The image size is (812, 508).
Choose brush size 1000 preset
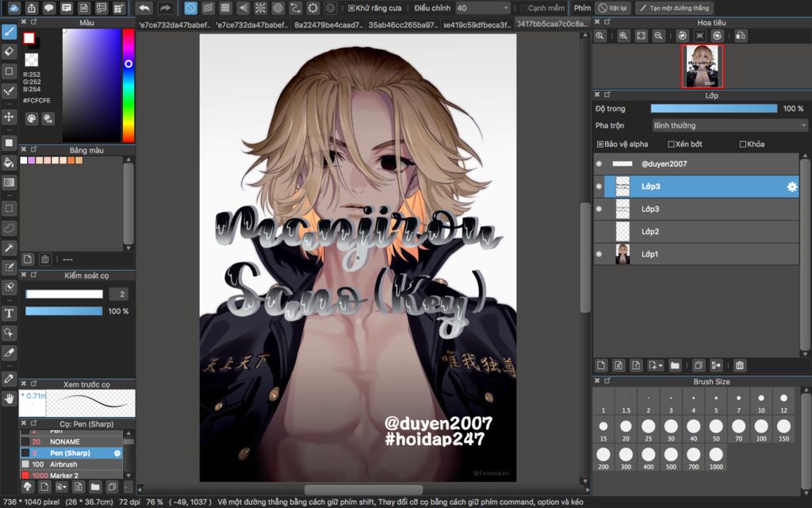716,458
